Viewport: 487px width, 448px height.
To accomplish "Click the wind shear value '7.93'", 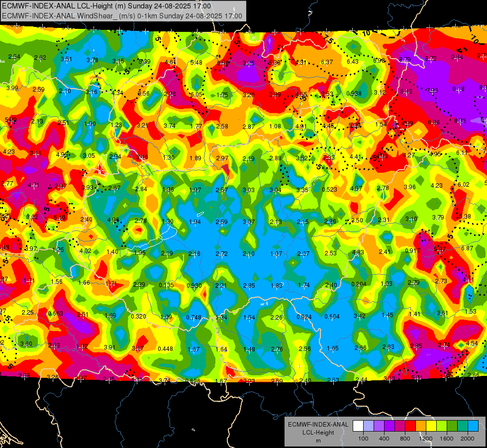I will tap(432, 90).
